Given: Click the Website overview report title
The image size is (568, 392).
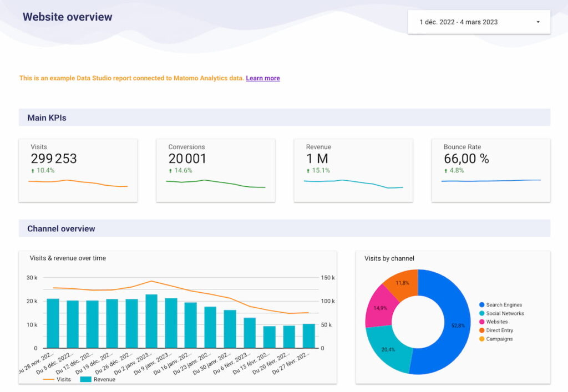Looking at the screenshot, I should coord(67,17).
